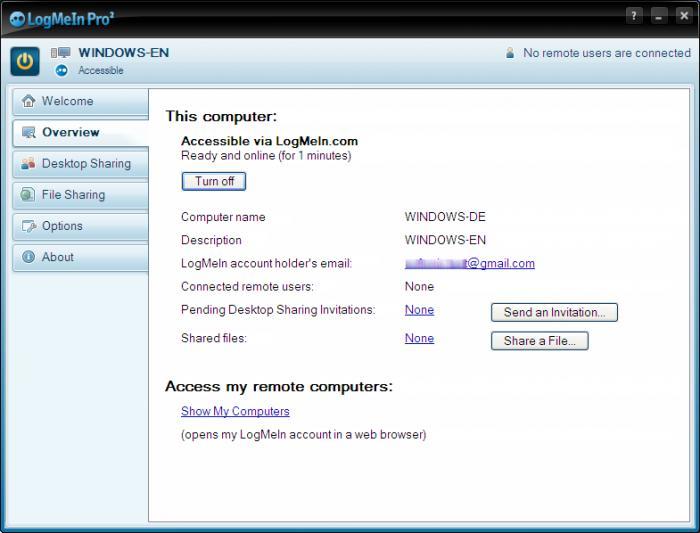Click the Desktop Sharing tab icon
Viewport: 700px width, 533px height.
point(28,164)
